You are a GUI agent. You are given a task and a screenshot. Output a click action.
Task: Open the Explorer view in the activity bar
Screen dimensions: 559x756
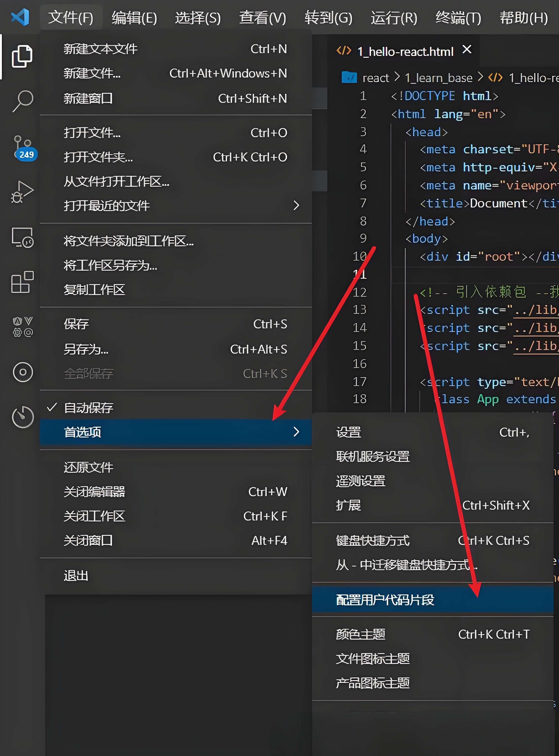22,56
